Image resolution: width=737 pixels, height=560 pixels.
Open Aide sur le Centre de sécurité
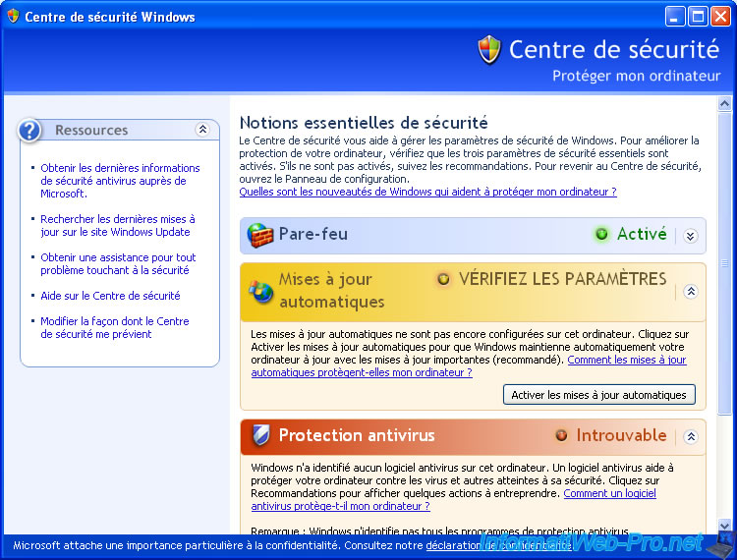coord(110,296)
